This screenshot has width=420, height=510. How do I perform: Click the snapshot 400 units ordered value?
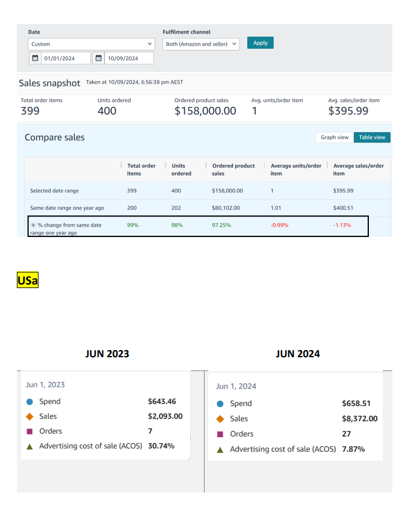tap(107, 111)
